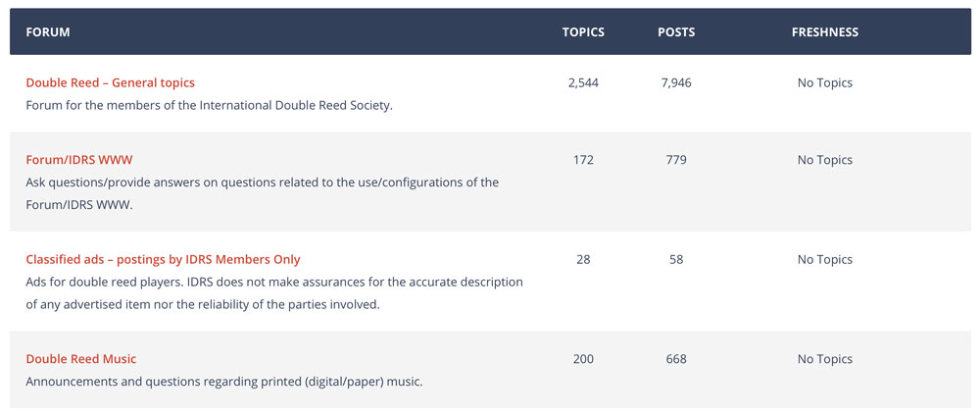Click the TOPICS column header
This screenshot has width=980, height=416.
point(583,32)
